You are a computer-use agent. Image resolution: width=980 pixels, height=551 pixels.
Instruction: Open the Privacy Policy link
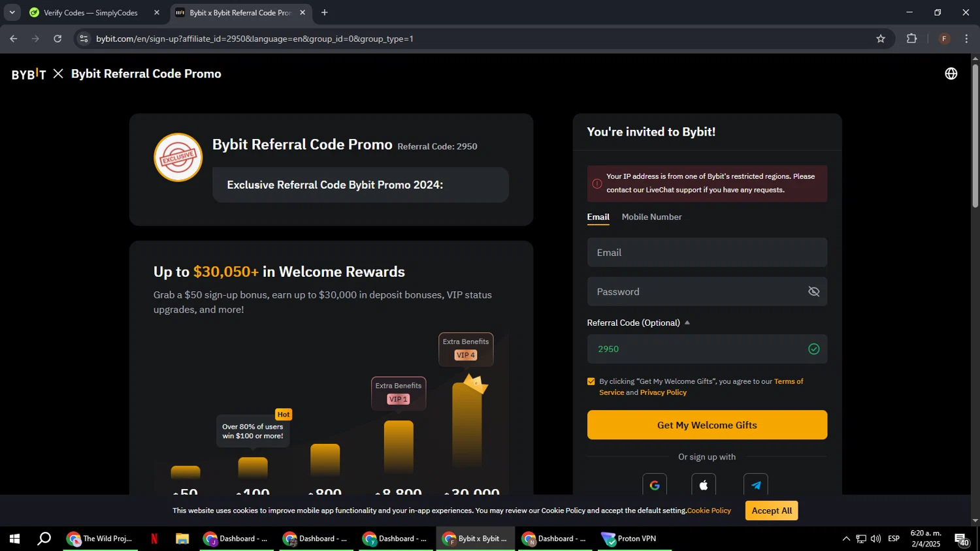pyautogui.click(x=663, y=392)
